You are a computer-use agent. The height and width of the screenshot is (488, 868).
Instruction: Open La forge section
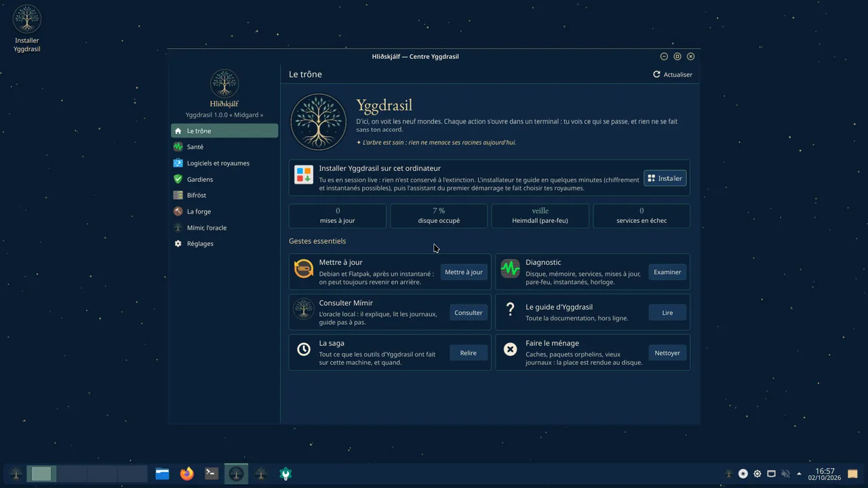tap(224, 211)
